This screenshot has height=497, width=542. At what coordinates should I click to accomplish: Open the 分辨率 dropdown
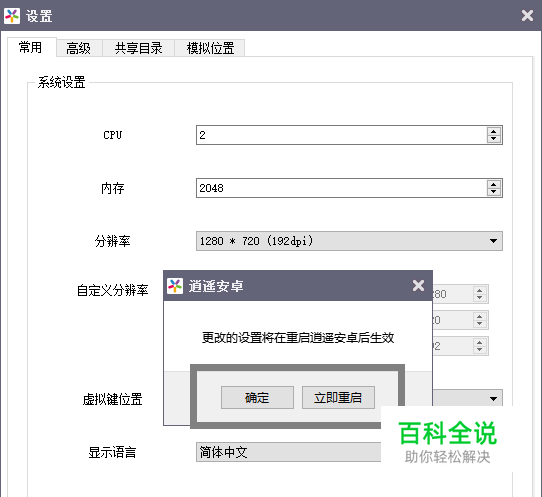(349, 241)
